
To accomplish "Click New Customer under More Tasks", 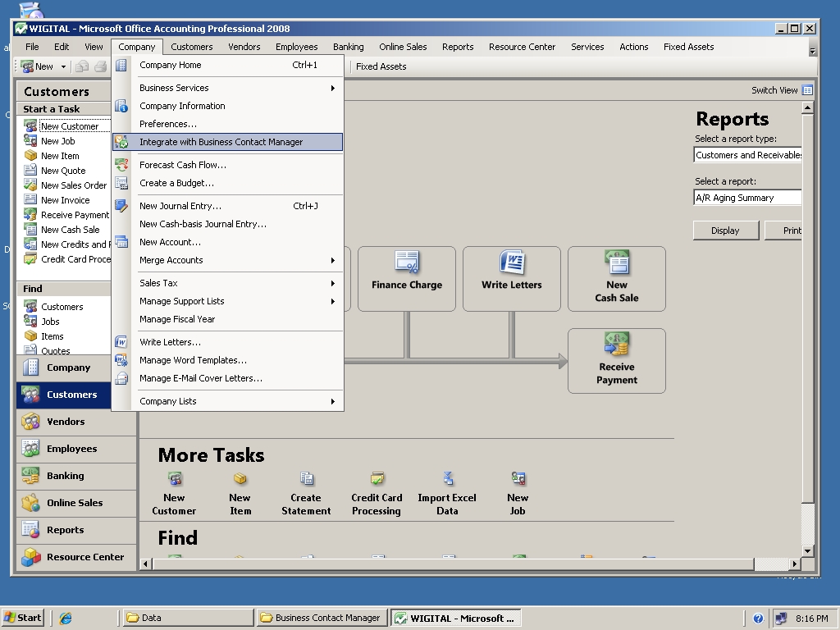I will 174,493.
